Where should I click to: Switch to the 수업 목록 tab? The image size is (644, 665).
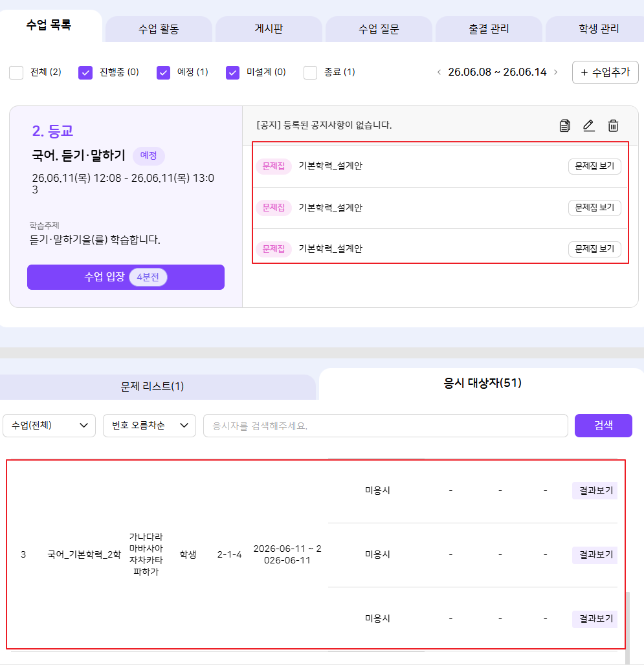49,25
